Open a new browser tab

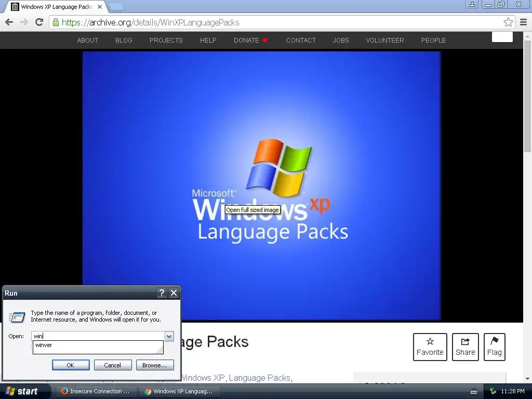click(116, 6)
